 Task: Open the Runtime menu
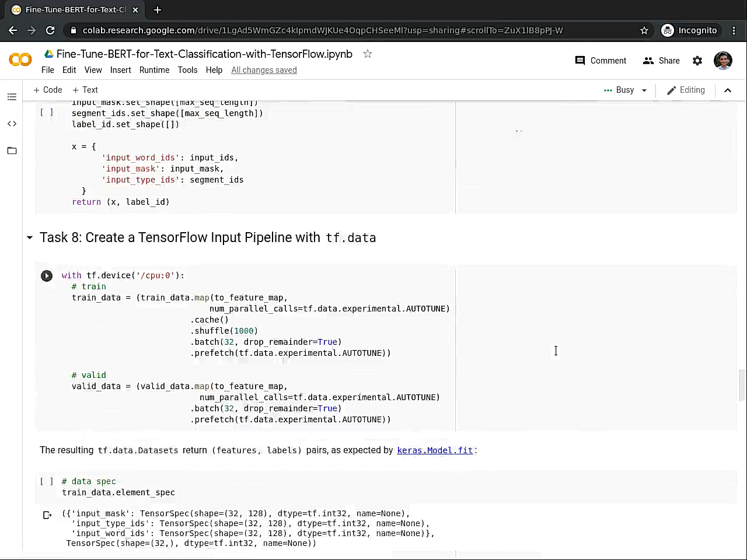click(x=154, y=70)
